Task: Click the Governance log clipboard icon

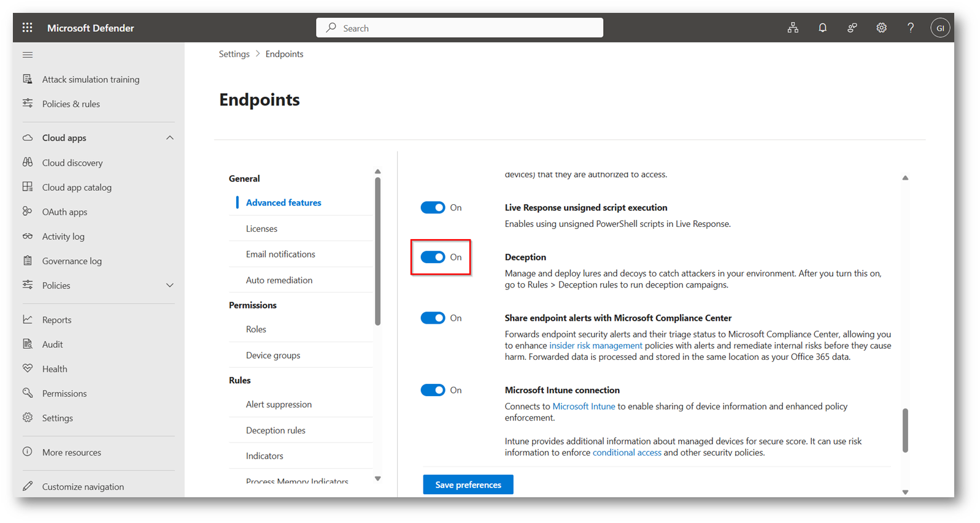Action: (28, 261)
